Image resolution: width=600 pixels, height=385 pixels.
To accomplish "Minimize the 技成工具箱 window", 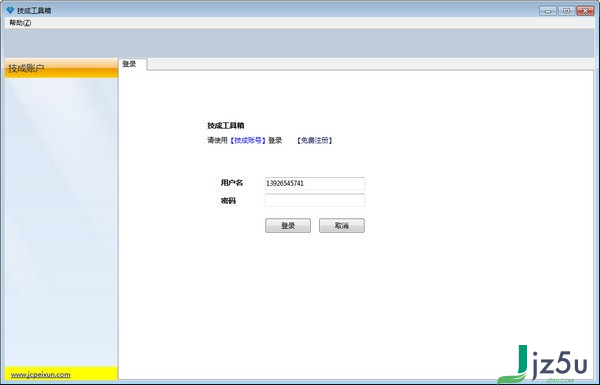I will (x=548, y=11).
